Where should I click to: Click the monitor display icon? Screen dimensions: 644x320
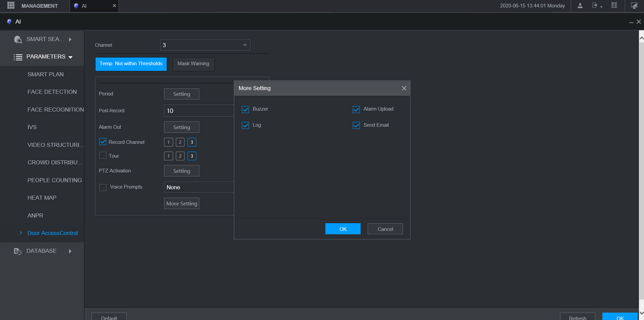(x=634, y=6)
